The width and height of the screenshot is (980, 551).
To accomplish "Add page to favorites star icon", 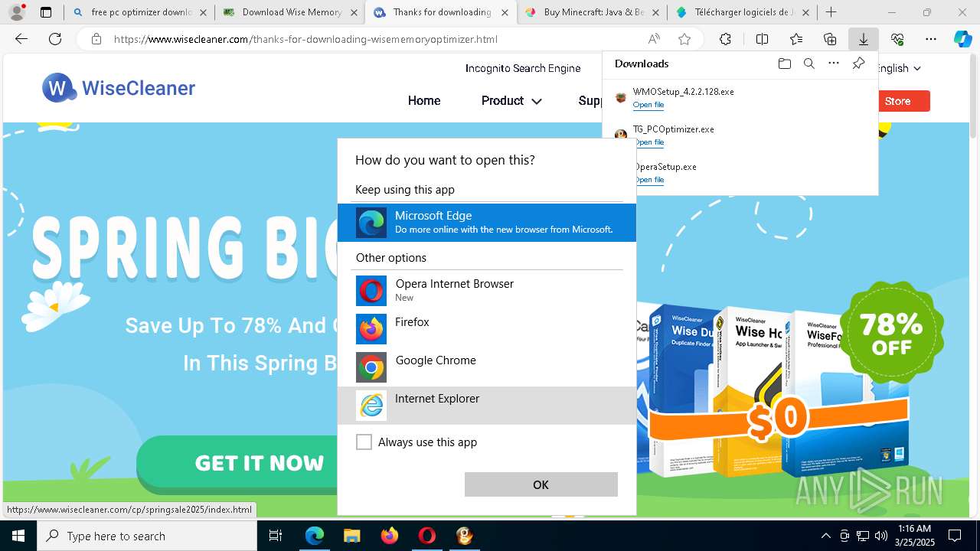I will pos(684,40).
